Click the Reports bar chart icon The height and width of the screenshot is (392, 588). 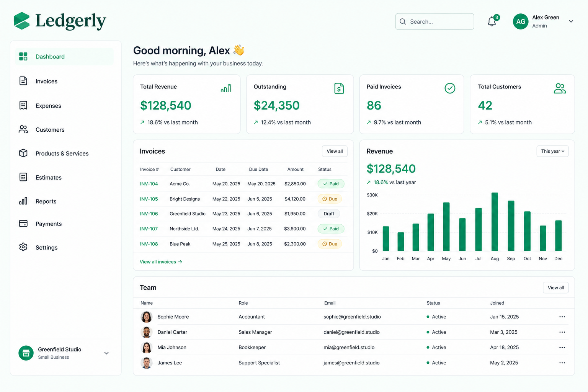pos(23,201)
